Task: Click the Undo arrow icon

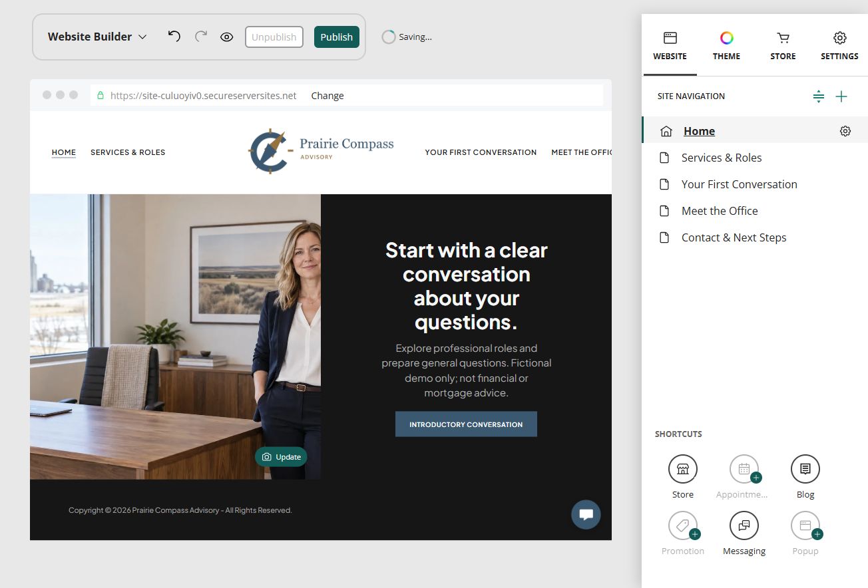Action: [x=174, y=37]
